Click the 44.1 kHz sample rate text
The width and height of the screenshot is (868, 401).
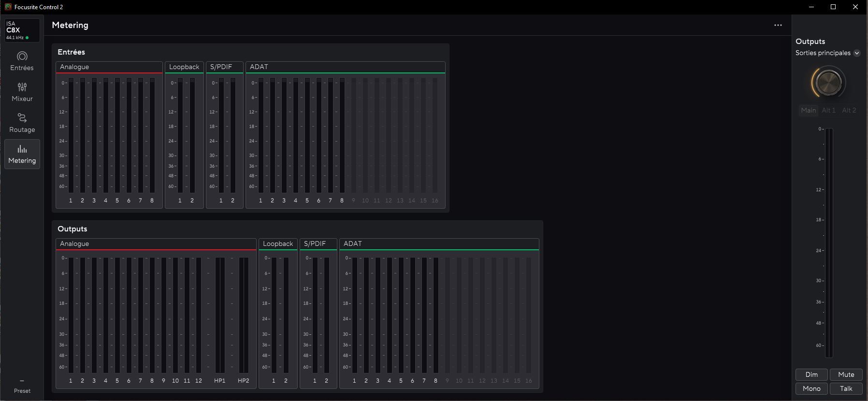pos(15,38)
